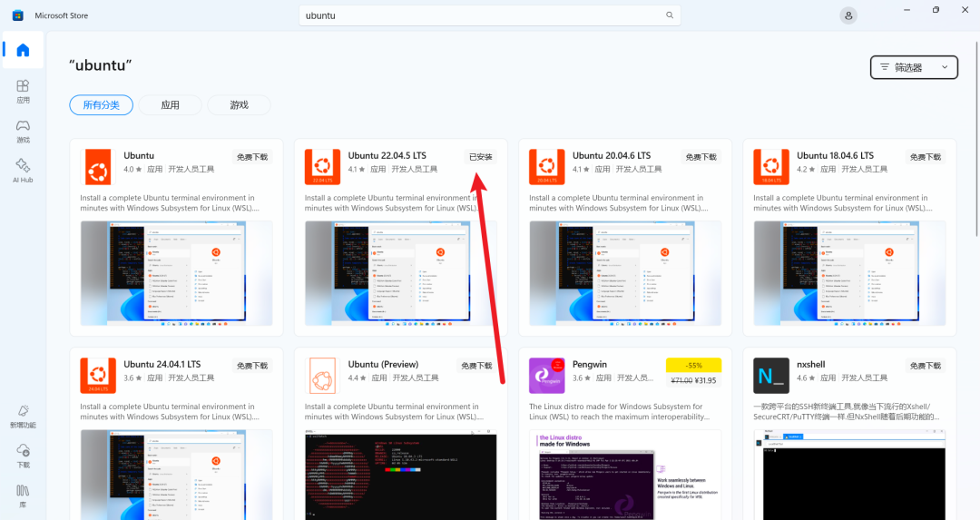Click the Ubuntu app icon in the first card

(98, 167)
